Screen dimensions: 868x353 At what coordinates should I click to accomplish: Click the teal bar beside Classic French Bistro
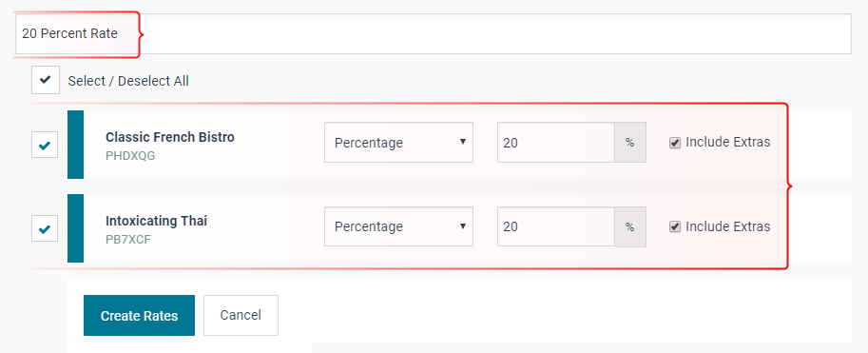click(x=75, y=145)
